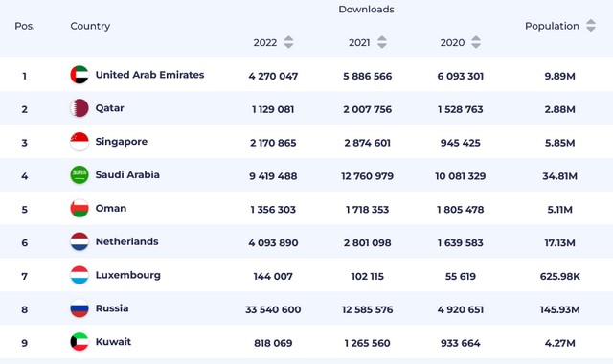Click the Qatar flag icon
Viewport: 613px width, 364px height.
(x=79, y=108)
